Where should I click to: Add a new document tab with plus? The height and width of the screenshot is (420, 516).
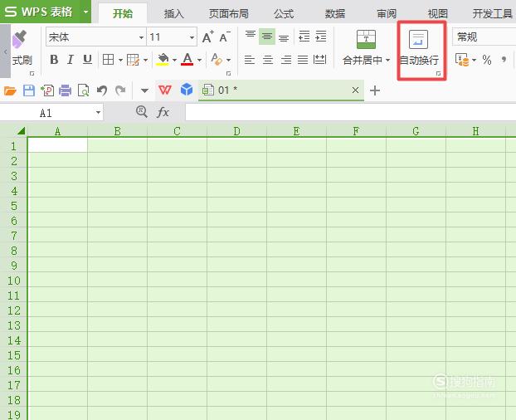(375, 90)
